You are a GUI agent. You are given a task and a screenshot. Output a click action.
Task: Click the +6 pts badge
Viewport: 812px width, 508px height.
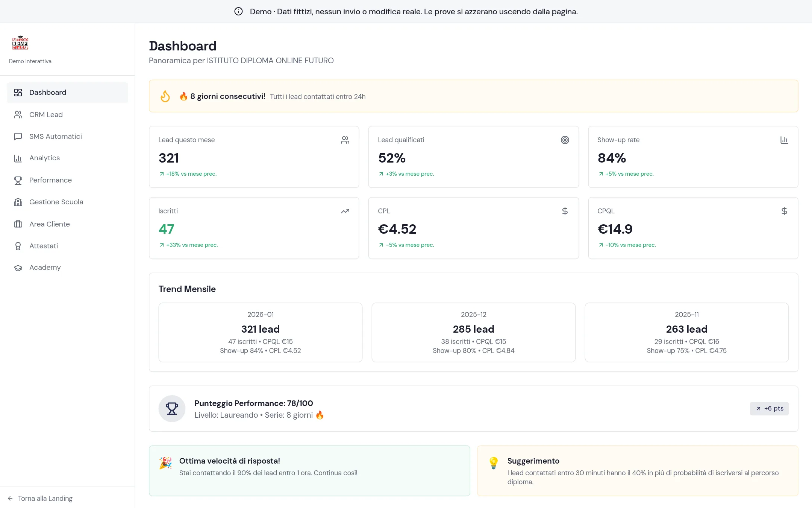pyautogui.click(x=769, y=409)
